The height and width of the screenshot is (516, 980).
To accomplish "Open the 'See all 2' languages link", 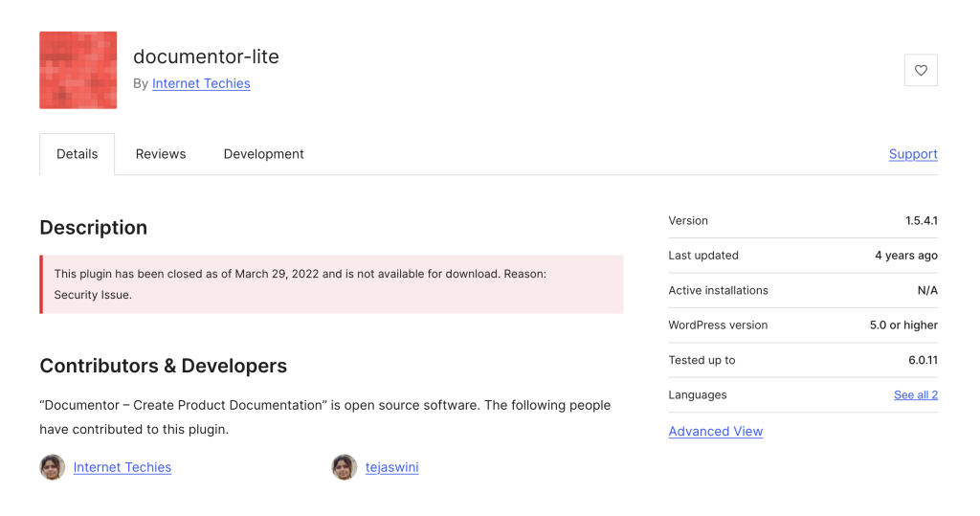I will 915,394.
